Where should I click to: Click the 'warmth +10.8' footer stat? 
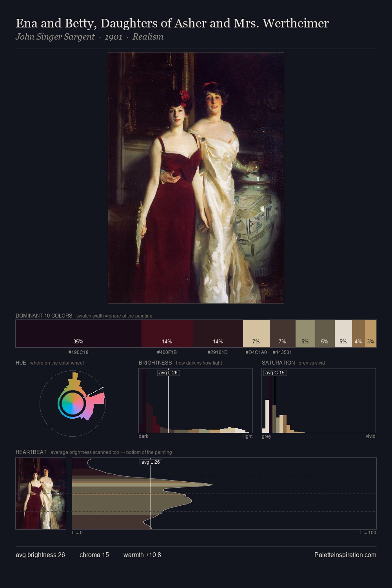coord(142,555)
